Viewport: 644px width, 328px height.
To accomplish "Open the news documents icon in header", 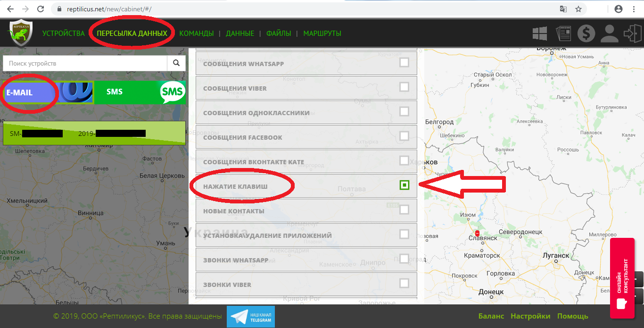I will [563, 34].
